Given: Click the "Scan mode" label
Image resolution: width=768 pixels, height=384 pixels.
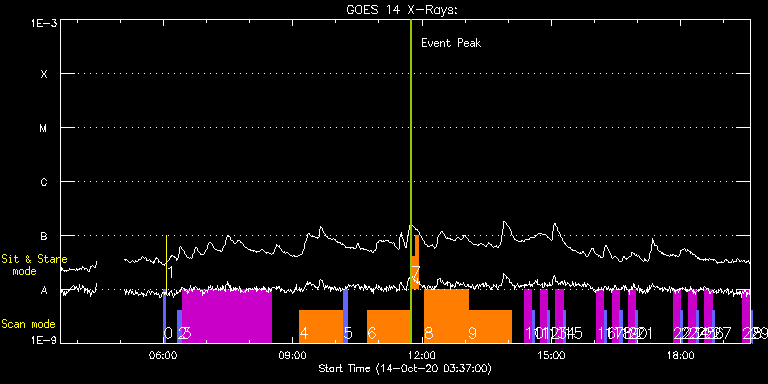Looking at the screenshot, I should [28, 324].
